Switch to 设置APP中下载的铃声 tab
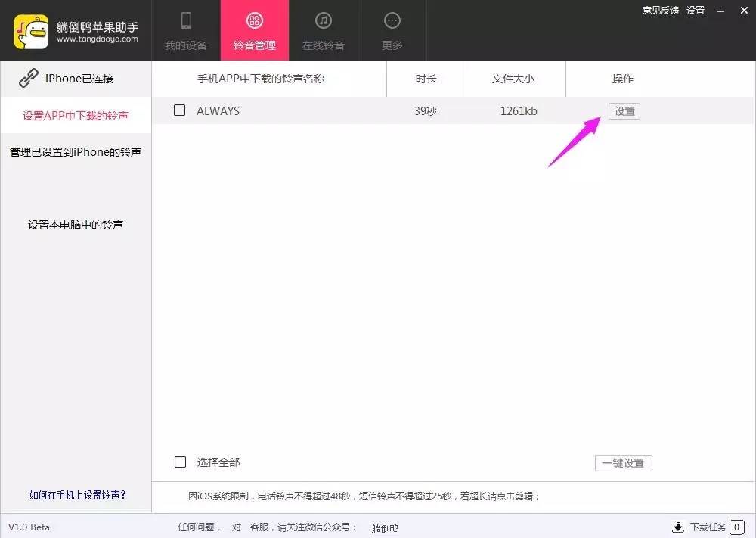 (x=76, y=115)
